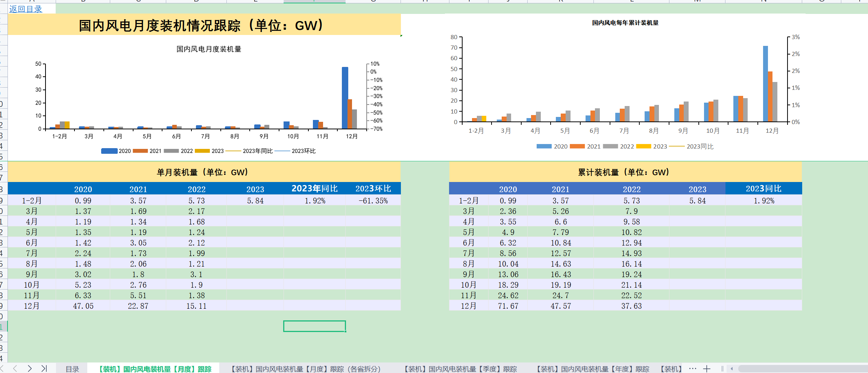Image resolution: width=868 pixels, height=373 pixels.
Task: Jump to the last sheet tab arrow
Action: pyautogui.click(x=44, y=368)
